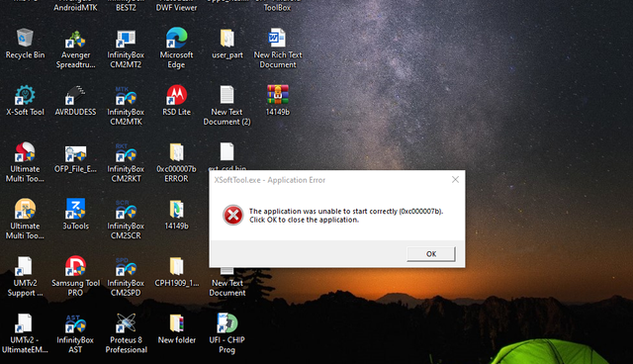Click the 3uTools shortcut icon
The image size is (633, 364).
coord(75,209)
